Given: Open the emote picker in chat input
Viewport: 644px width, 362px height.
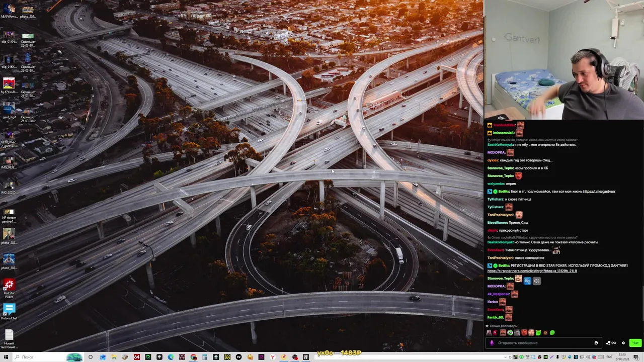Looking at the screenshot, I should click(x=596, y=343).
